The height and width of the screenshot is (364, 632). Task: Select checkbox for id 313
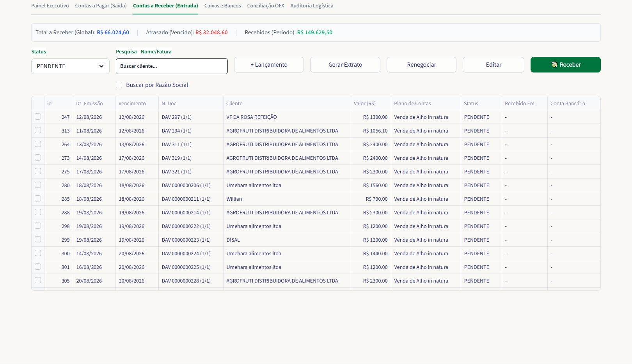click(38, 130)
